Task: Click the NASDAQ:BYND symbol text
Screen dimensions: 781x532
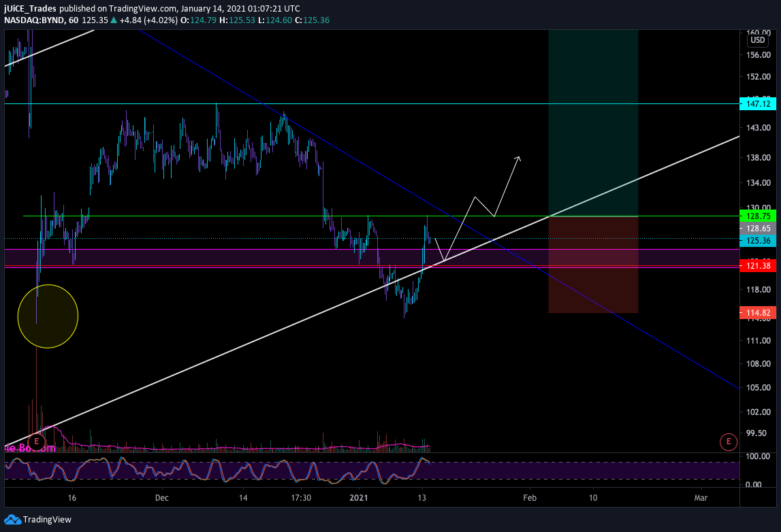Action: 34,20
